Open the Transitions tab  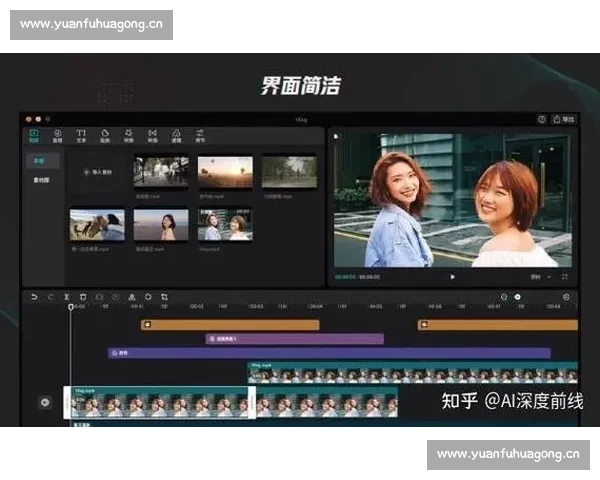[152, 136]
